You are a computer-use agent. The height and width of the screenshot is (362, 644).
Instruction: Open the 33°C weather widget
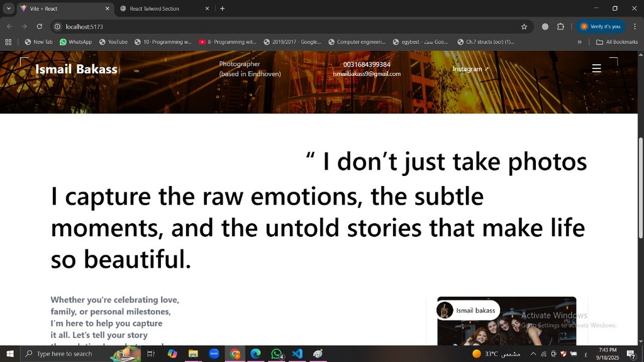(x=496, y=353)
